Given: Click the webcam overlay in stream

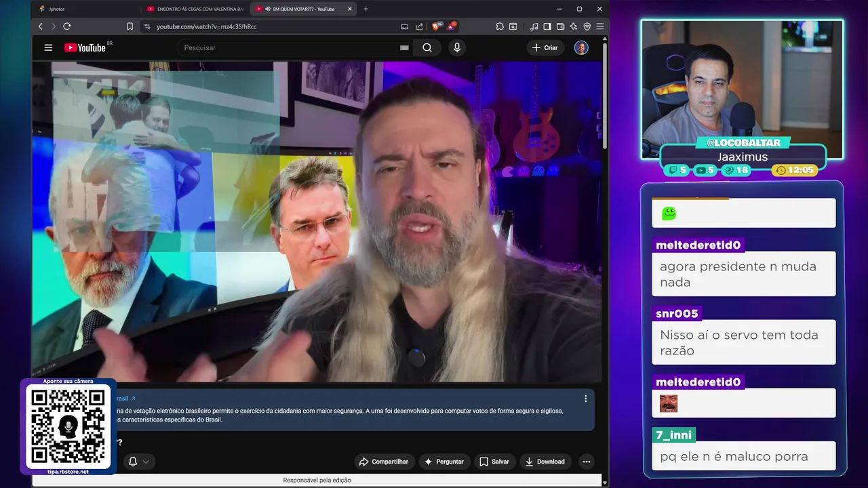Looking at the screenshot, I should (x=743, y=89).
